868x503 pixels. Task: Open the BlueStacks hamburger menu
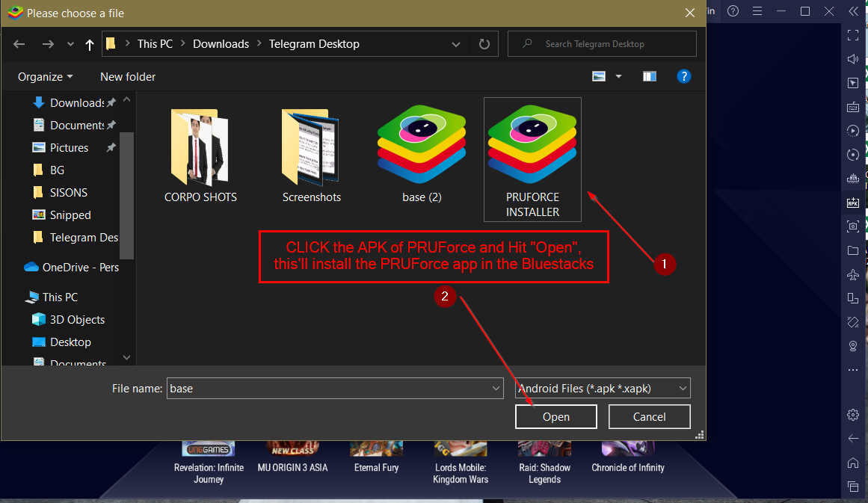(757, 11)
